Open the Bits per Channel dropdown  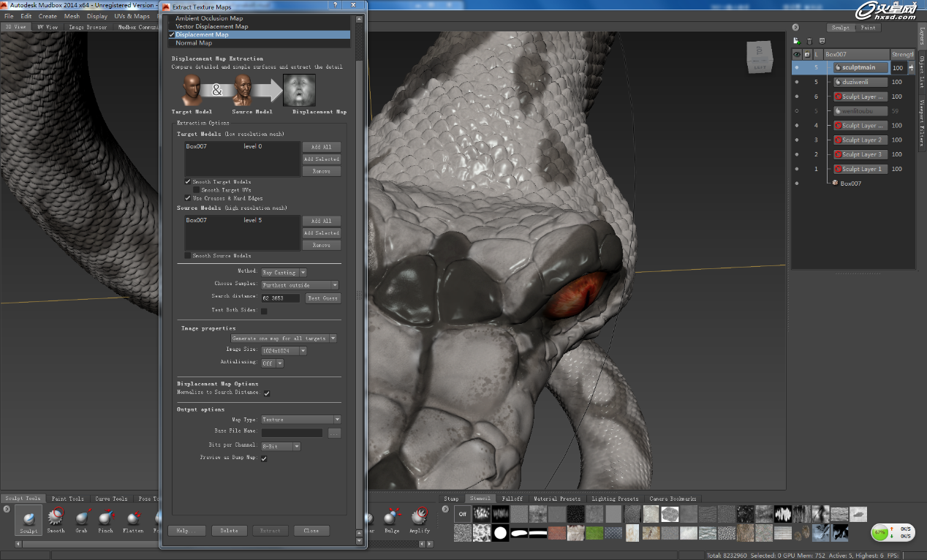(281, 446)
